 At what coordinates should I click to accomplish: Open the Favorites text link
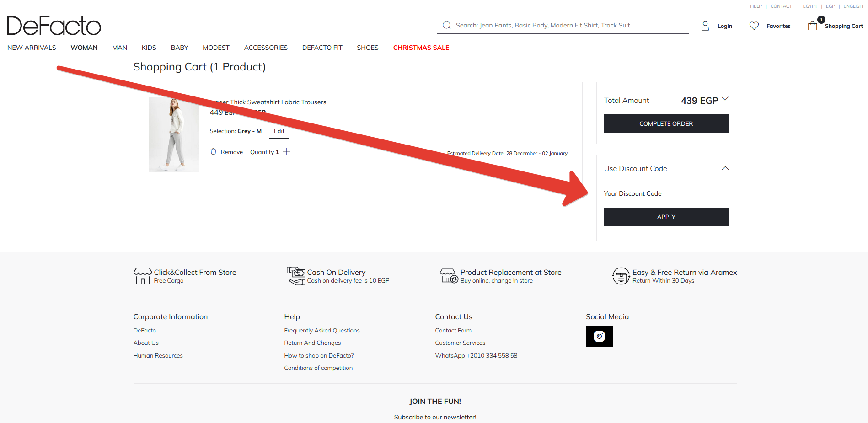(x=778, y=26)
